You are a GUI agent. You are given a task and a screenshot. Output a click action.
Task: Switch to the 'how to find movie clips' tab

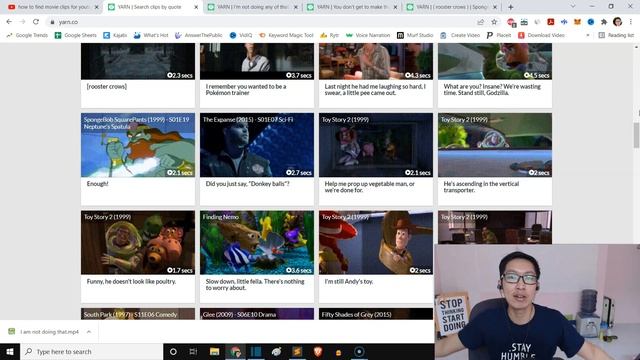click(53, 7)
